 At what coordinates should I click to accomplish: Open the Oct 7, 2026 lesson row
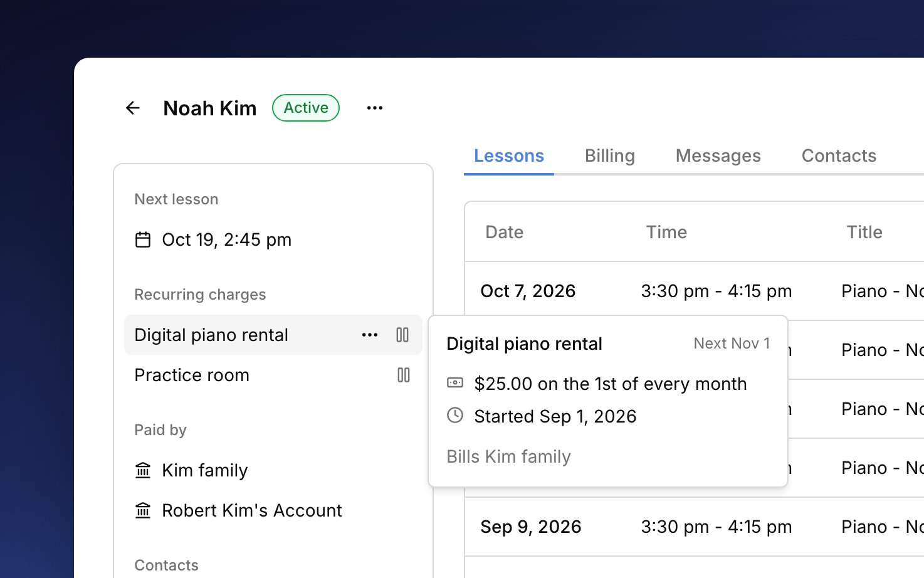(695, 291)
